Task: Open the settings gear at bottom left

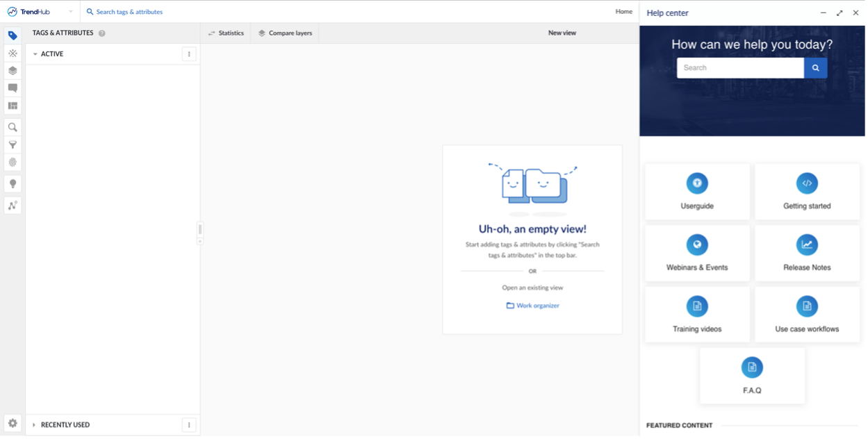Action: click(13, 423)
